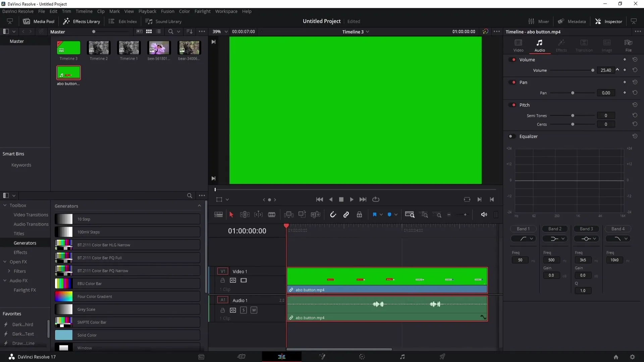644x362 pixels.
Task: Toggle timeline Snapping magnet icon
Action: click(333, 215)
